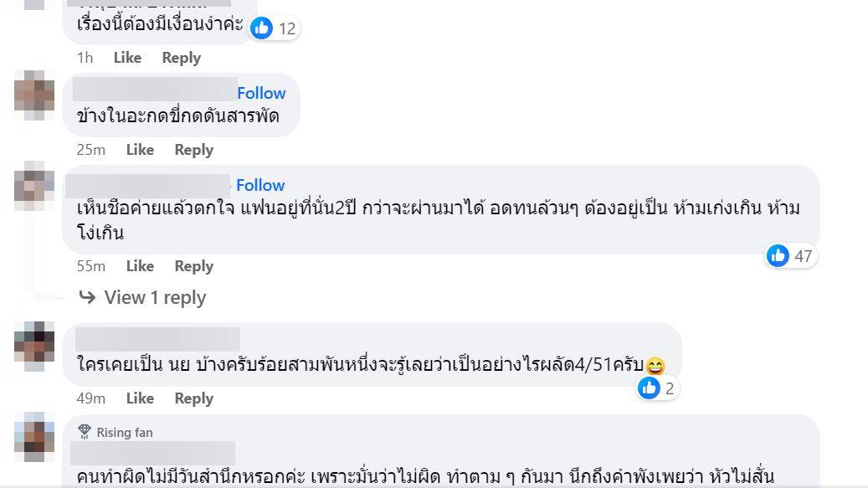Click Like under the 55m comment
This screenshot has width=868, height=488.
140,266
